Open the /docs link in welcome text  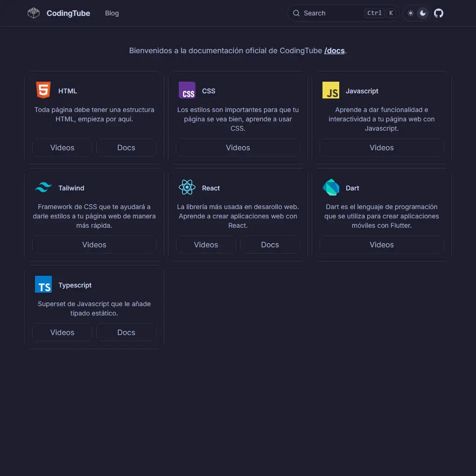tap(335, 50)
